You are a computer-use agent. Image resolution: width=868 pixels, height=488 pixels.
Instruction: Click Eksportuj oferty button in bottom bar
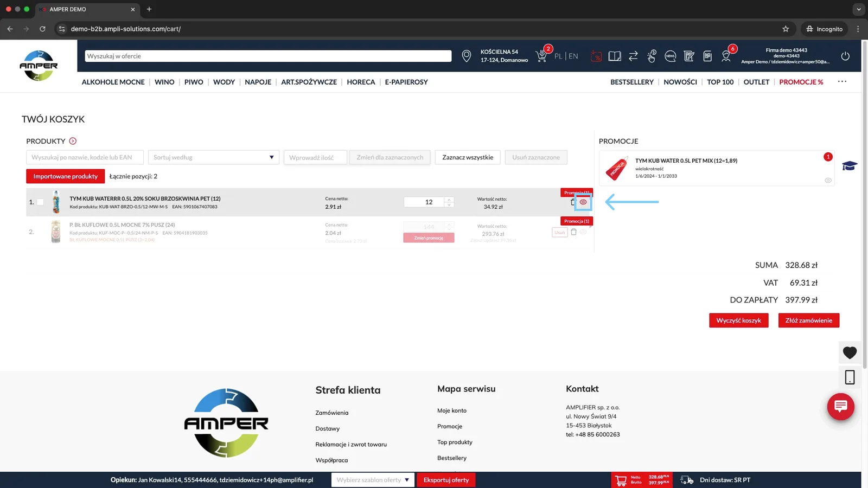[x=446, y=480]
